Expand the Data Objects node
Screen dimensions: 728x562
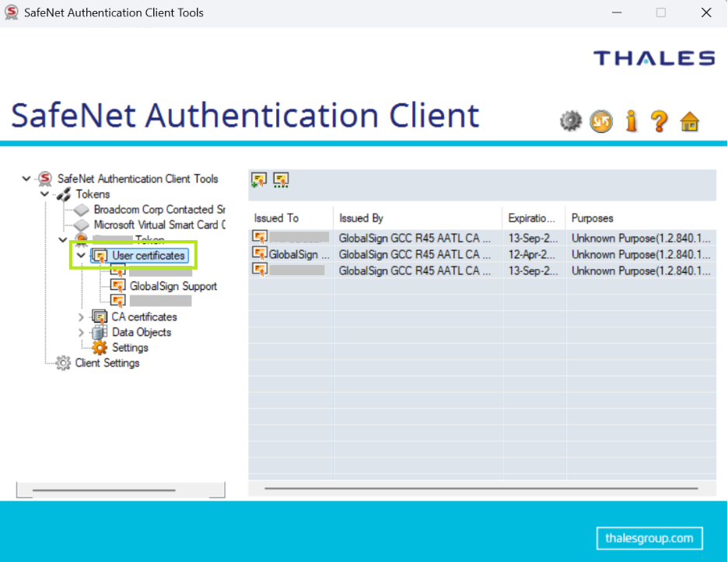(x=81, y=333)
